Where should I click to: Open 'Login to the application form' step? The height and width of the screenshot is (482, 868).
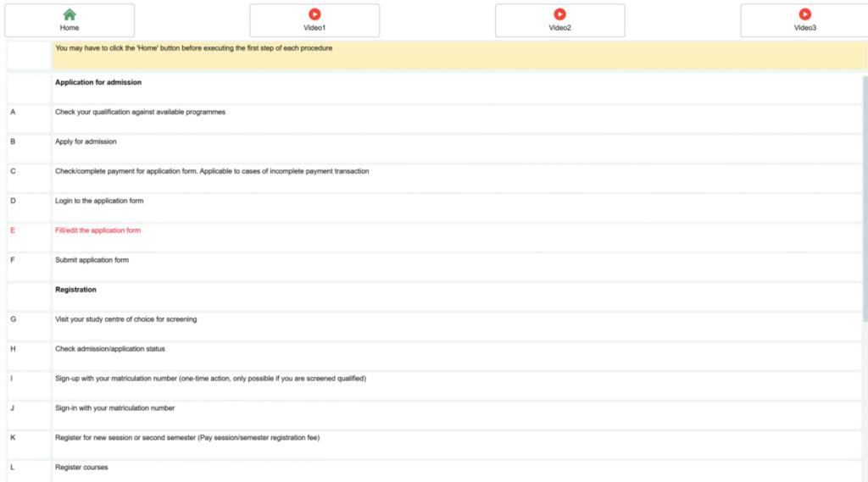coord(99,202)
